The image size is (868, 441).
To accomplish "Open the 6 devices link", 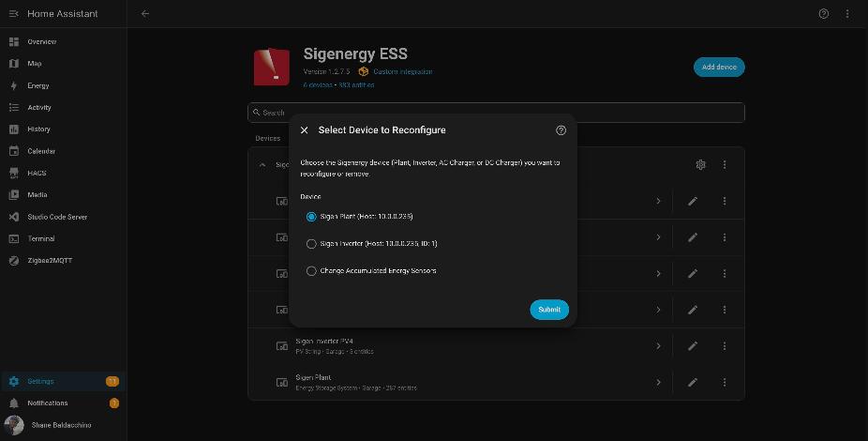I will click(318, 84).
